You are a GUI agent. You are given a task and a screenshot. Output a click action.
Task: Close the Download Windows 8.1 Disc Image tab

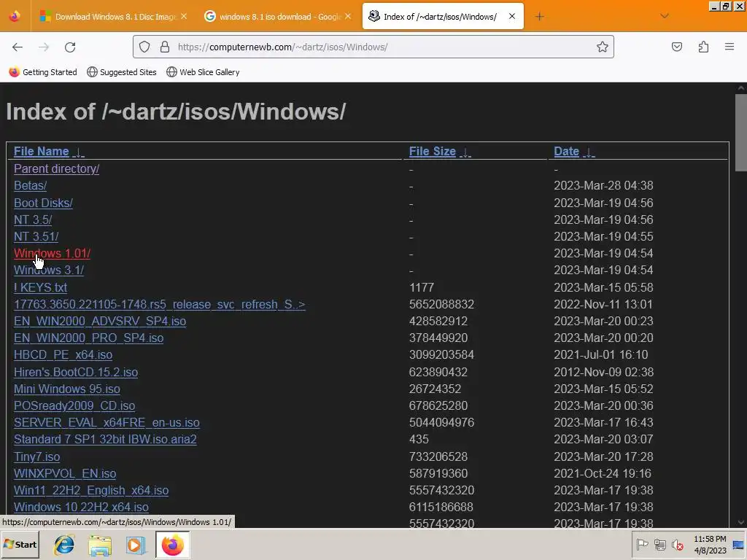tap(184, 16)
